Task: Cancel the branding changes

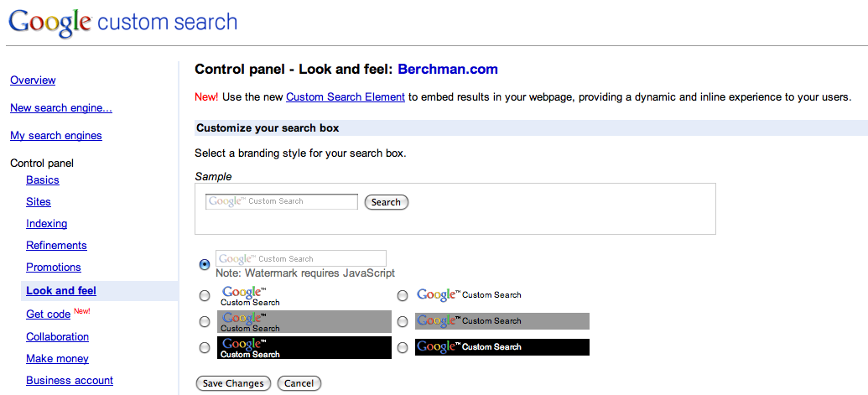Action: click(299, 383)
